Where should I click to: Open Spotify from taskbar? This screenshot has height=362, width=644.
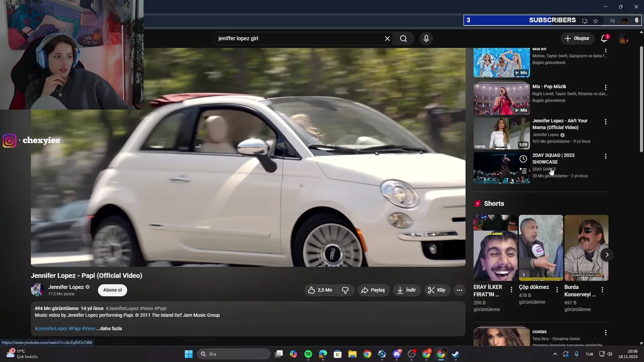pos(308,354)
